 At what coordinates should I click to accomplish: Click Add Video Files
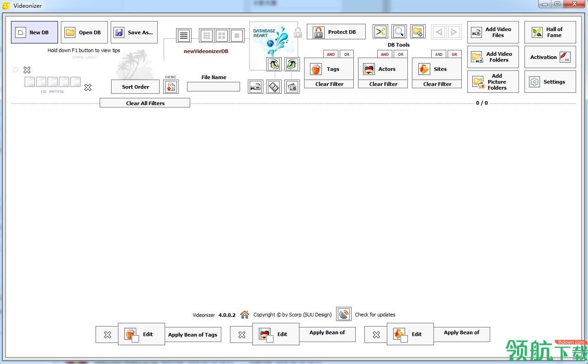pos(493,32)
